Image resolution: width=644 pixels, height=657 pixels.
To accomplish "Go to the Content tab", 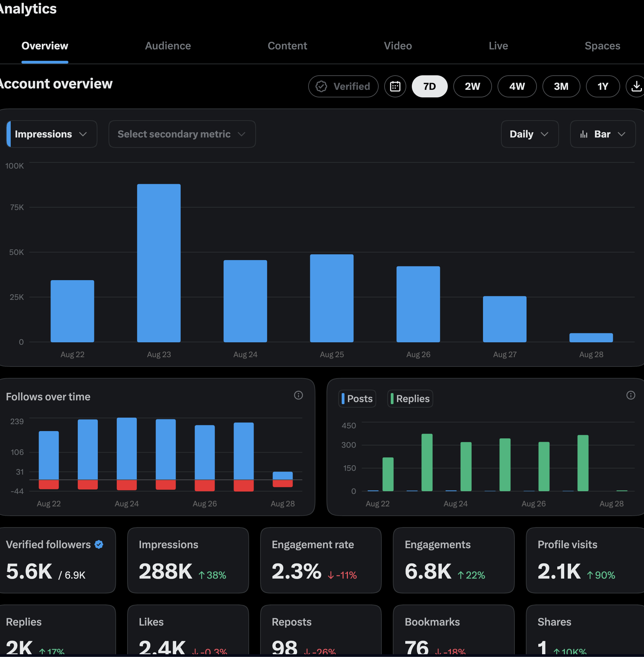I will (287, 46).
